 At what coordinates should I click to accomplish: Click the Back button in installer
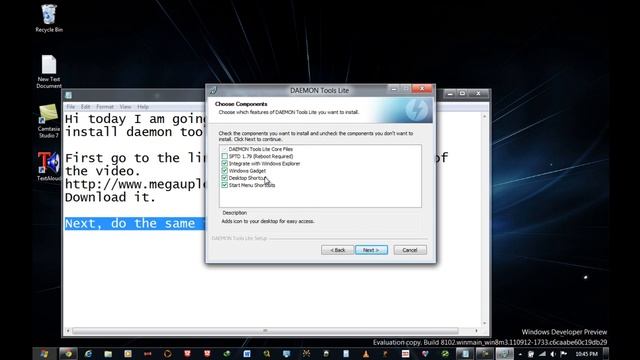[x=337, y=250]
